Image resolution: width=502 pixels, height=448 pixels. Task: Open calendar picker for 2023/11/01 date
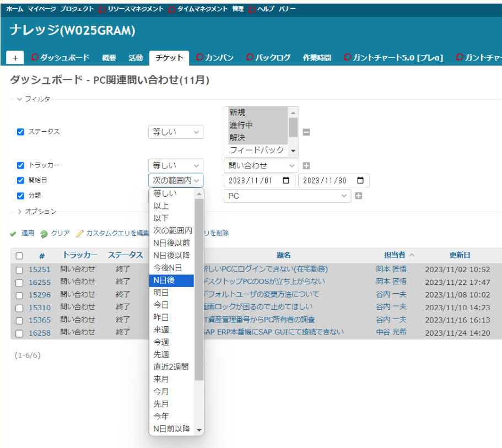[x=285, y=181]
